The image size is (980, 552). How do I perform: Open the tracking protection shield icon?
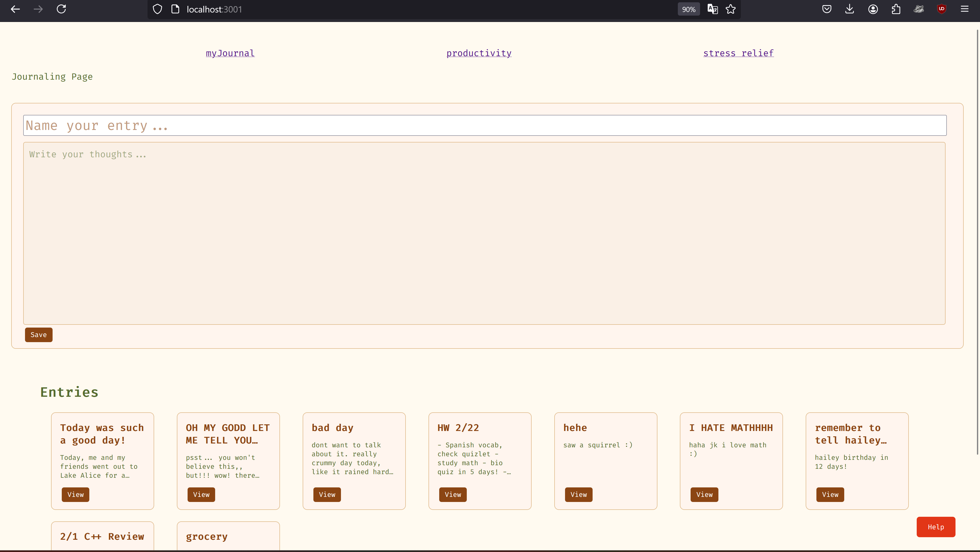[x=157, y=9]
